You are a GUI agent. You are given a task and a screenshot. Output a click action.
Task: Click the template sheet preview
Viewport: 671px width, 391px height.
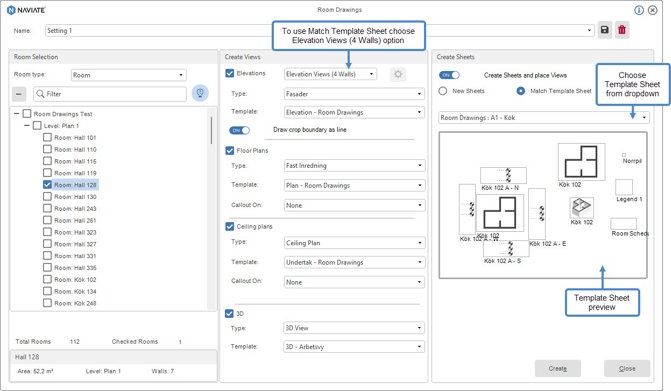coord(543,205)
